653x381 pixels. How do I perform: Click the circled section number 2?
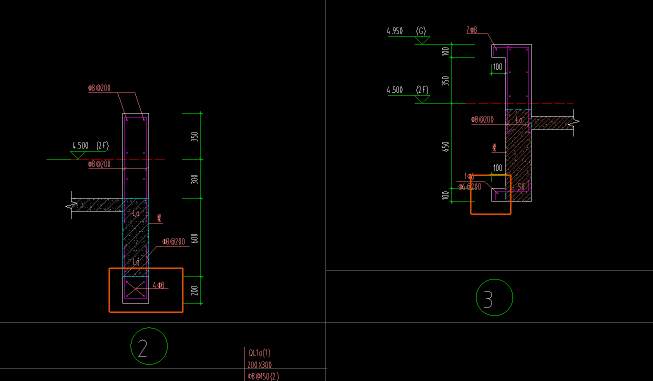pyautogui.click(x=149, y=346)
